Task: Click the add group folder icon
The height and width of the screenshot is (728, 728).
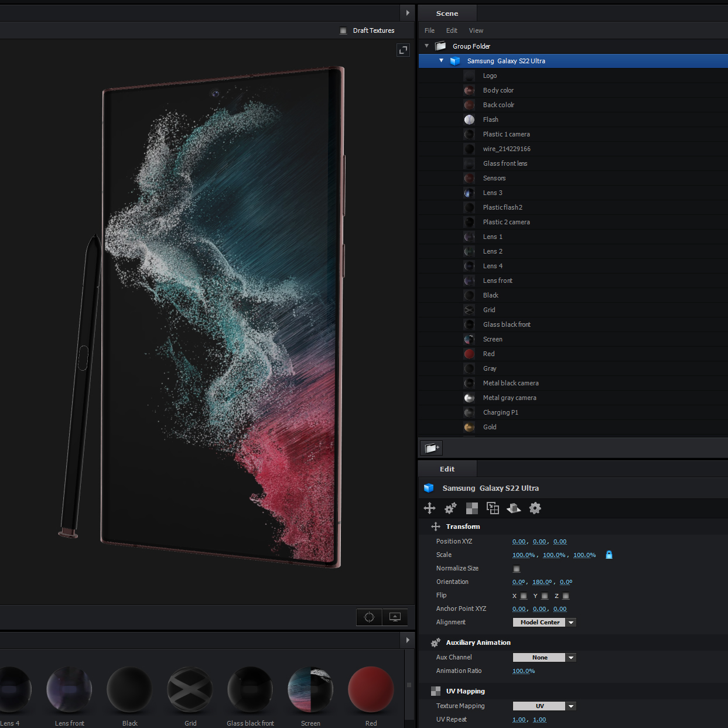Action: pos(432,448)
